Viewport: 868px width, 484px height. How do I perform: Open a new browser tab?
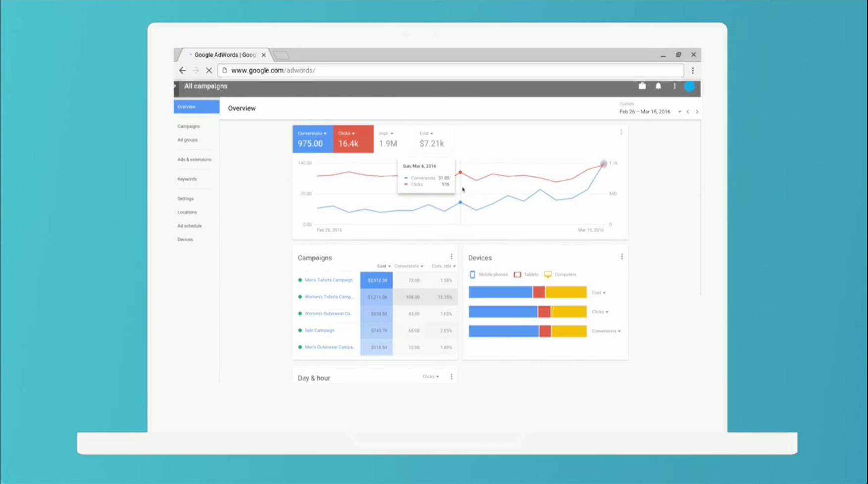click(281, 55)
